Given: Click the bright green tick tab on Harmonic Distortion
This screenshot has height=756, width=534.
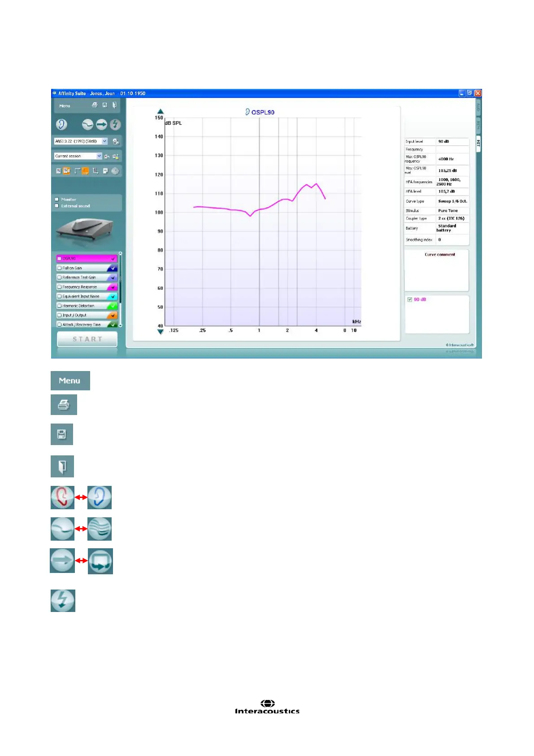Looking at the screenshot, I should coord(113,306).
